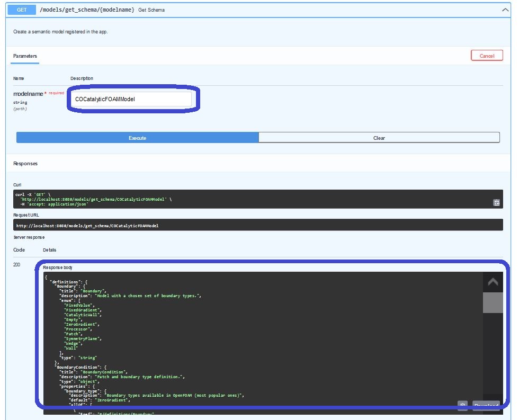Focus the modelname input containing COCatalyticFOAMModel

pos(131,99)
